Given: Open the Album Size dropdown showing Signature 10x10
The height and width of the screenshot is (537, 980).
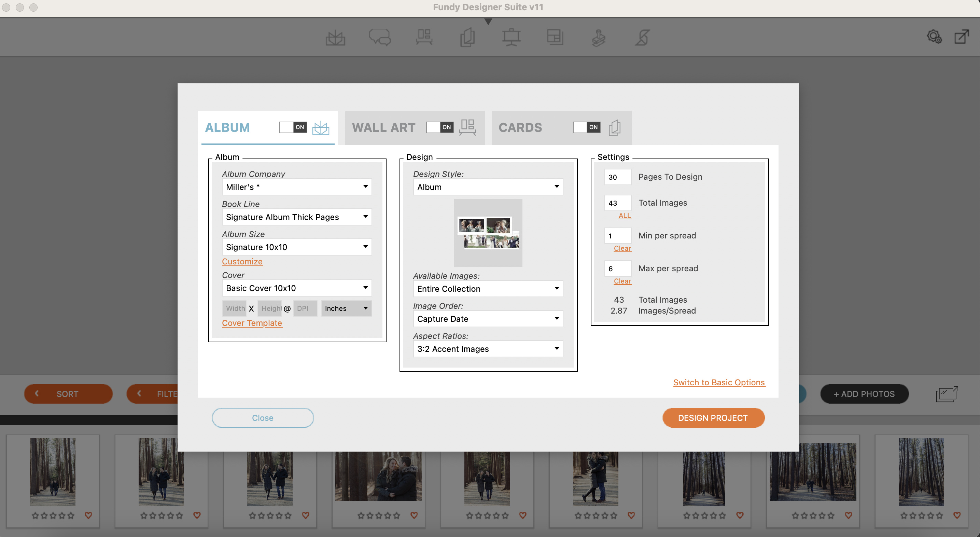Looking at the screenshot, I should coord(297,247).
